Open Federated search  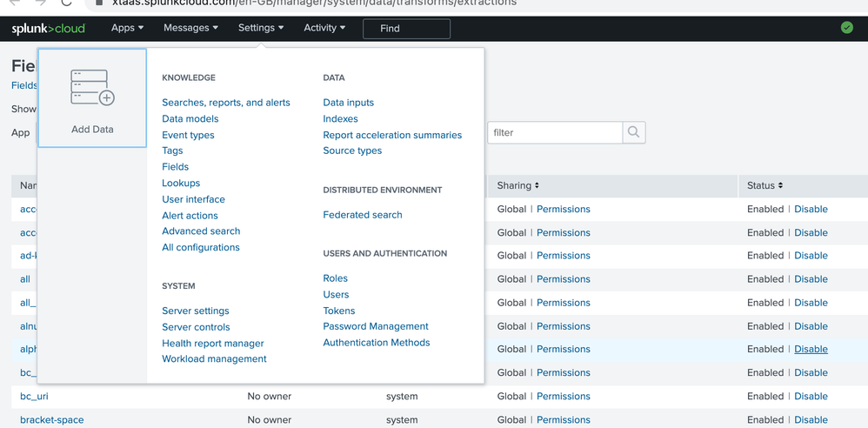click(x=363, y=215)
